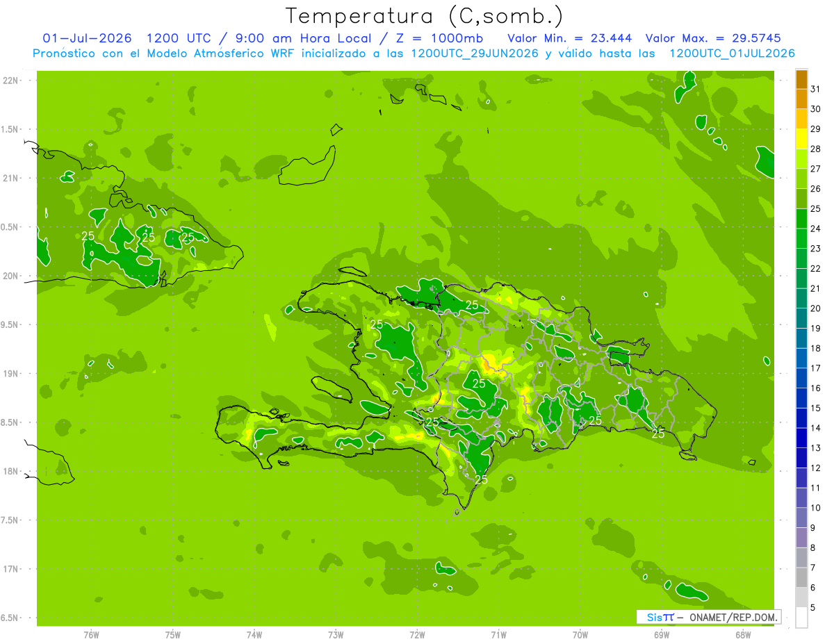Click the legend scale label "14"

[x=815, y=428]
